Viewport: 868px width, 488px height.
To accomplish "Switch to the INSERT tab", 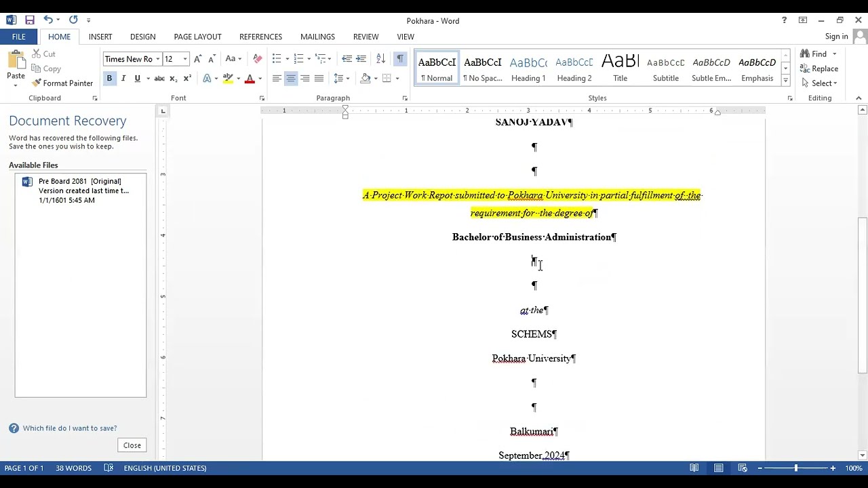I will click(x=100, y=37).
